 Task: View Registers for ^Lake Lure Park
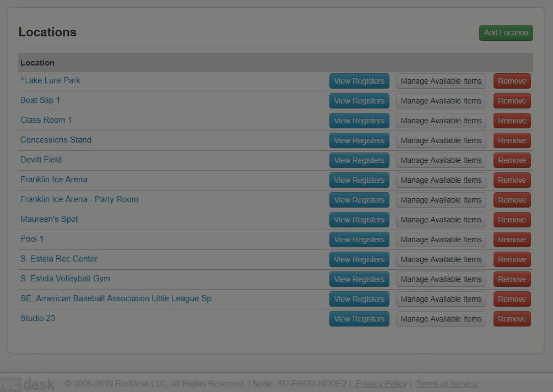click(x=359, y=81)
